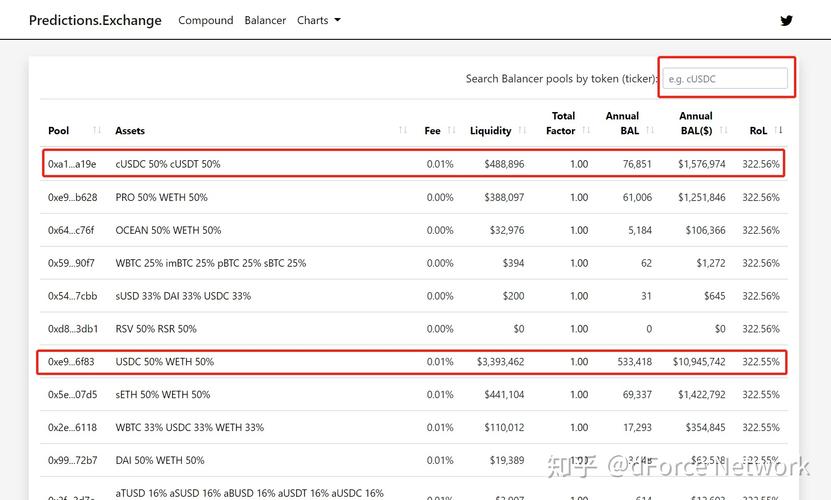Image resolution: width=831 pixels, height=500 pixels.
Task: Select pool address 0x2e...6118
Action: pyautogui.click(x=73, y=427)
